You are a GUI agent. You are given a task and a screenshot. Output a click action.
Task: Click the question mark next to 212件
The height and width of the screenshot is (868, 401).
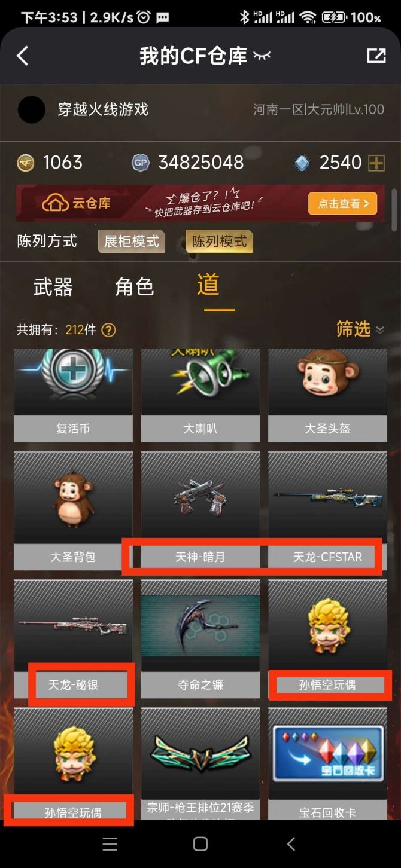pos(108,329)
